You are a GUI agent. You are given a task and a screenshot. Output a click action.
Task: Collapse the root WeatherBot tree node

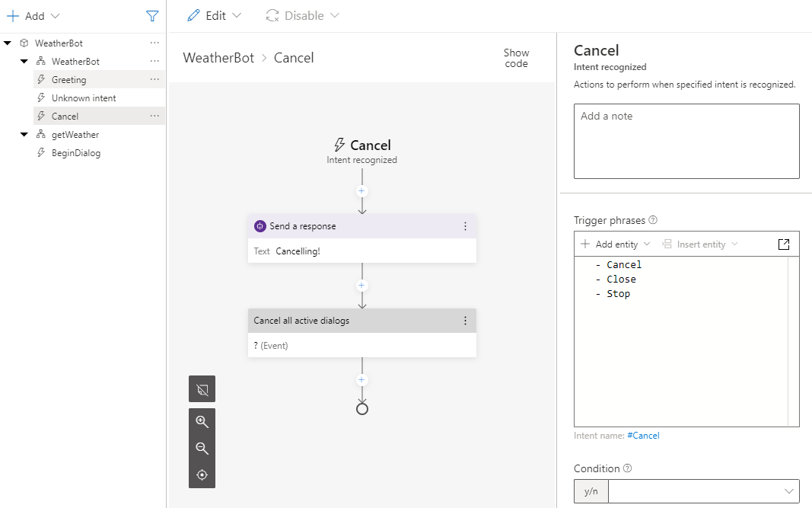pyautogui.click(x=8, y=43)
